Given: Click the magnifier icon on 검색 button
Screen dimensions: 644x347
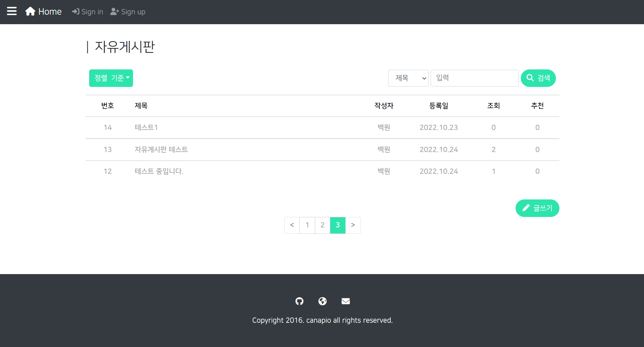Looking at the screenshot, I should (x=530, y=78).
